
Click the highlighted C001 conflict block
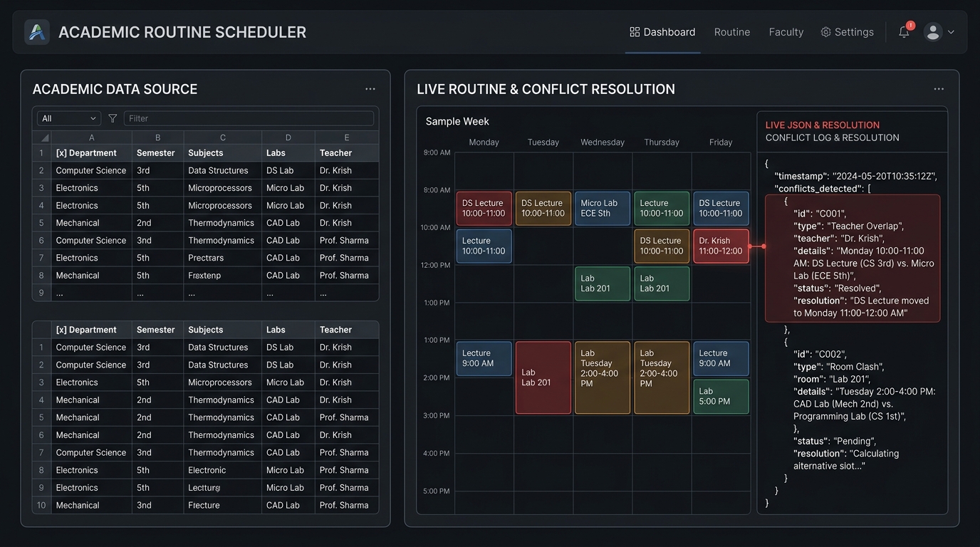pyautogui.click(x=853, y=259)
